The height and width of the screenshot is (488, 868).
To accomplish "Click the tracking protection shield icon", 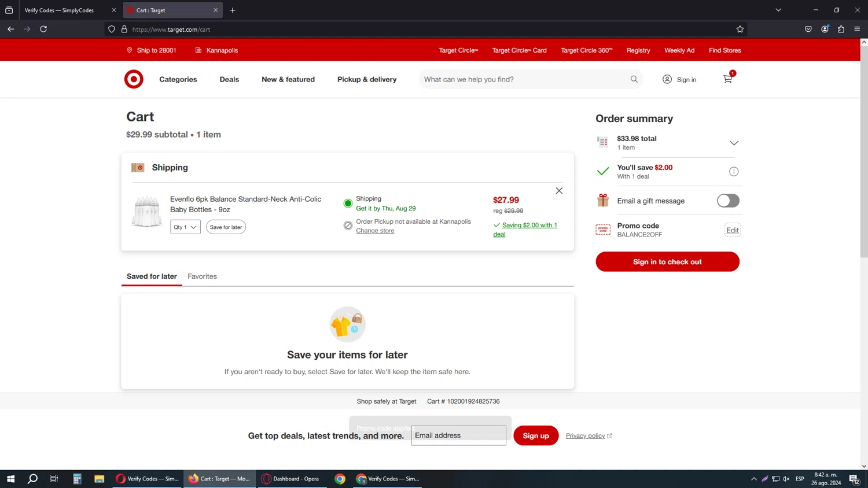I will click(112, 29).
